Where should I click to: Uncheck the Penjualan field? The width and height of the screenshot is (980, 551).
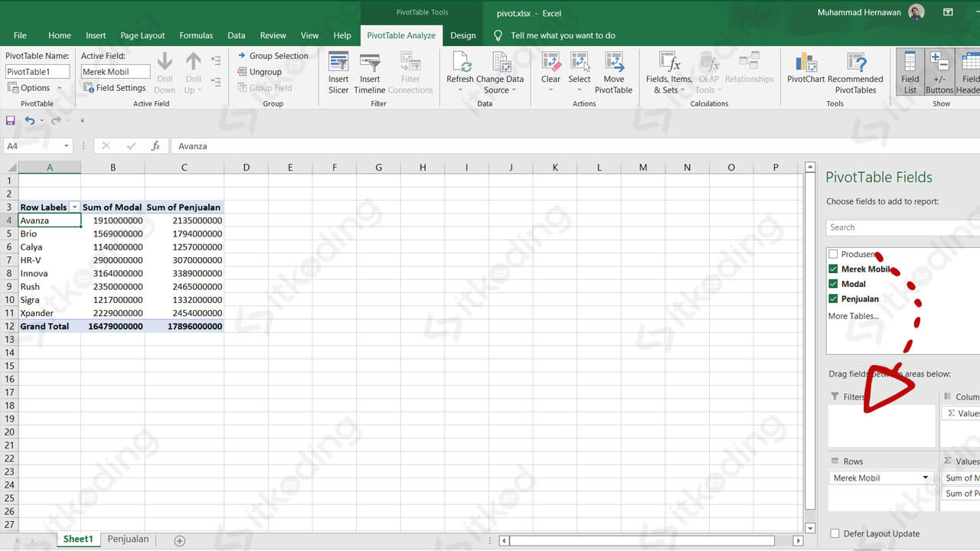pos(831,298)
